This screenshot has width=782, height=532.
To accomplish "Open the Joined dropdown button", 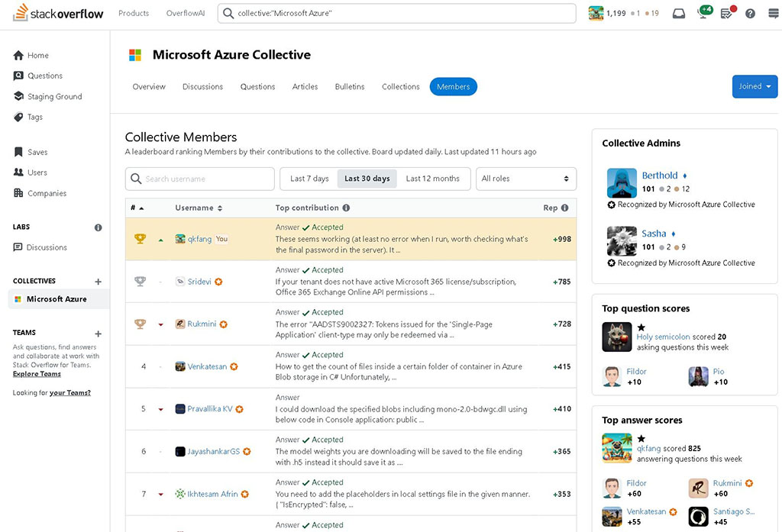I will pyautogui.click(x=755, y=86).
